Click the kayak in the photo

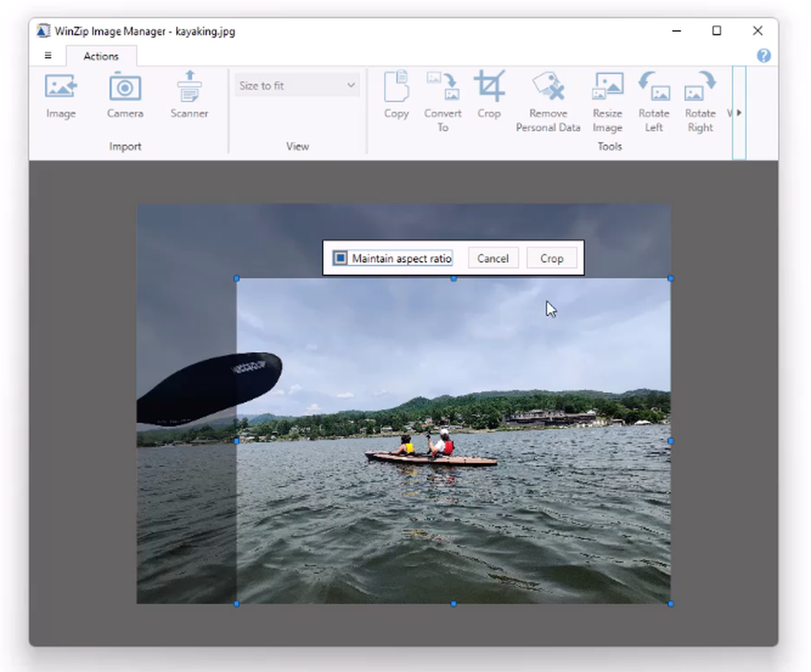(x=431, y=459)
